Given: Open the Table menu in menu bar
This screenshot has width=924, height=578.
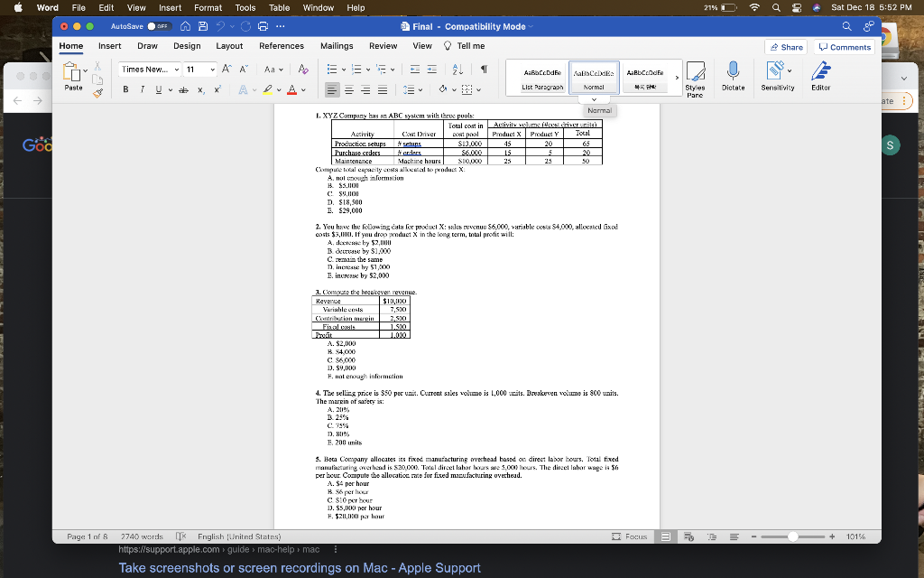Looking at the screenshot, I should 278,8.
